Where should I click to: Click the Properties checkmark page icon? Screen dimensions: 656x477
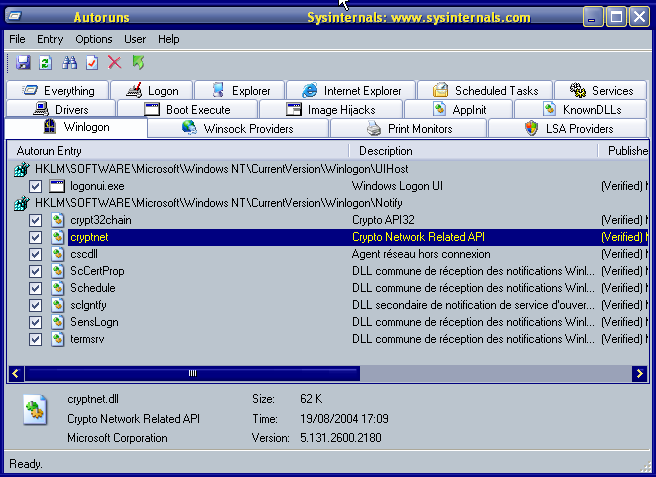(92, 63)
